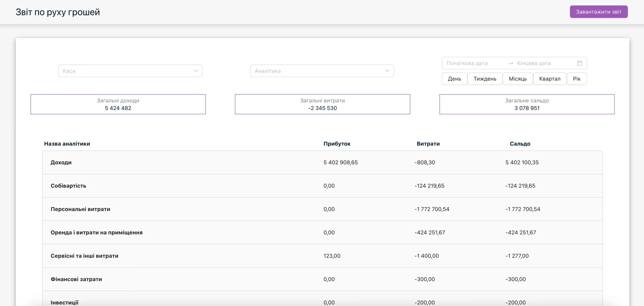644x306 pixels.
Task: Choose the Рік period option
Action: click(x=577, y=79)
